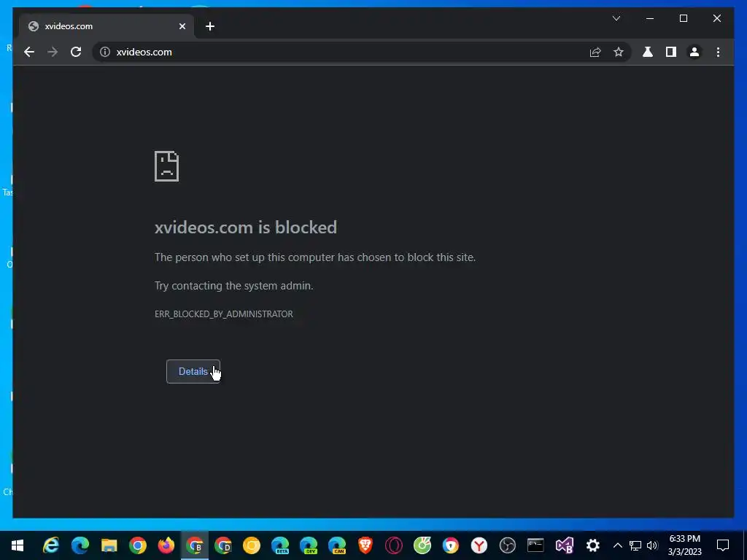Screen dimensions: 747x560
Task: View site information icon in address bar
Action: pos(105,52)
